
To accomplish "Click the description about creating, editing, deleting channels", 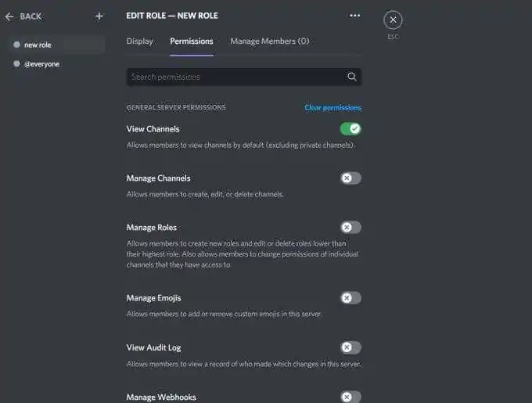I will tap(205, 194).
